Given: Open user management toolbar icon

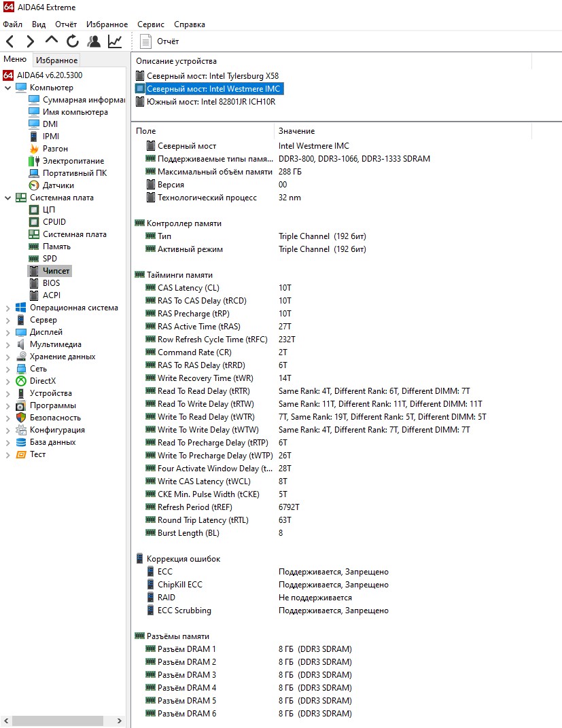Looking at the screenshot, I should click(x=94, y=41).
